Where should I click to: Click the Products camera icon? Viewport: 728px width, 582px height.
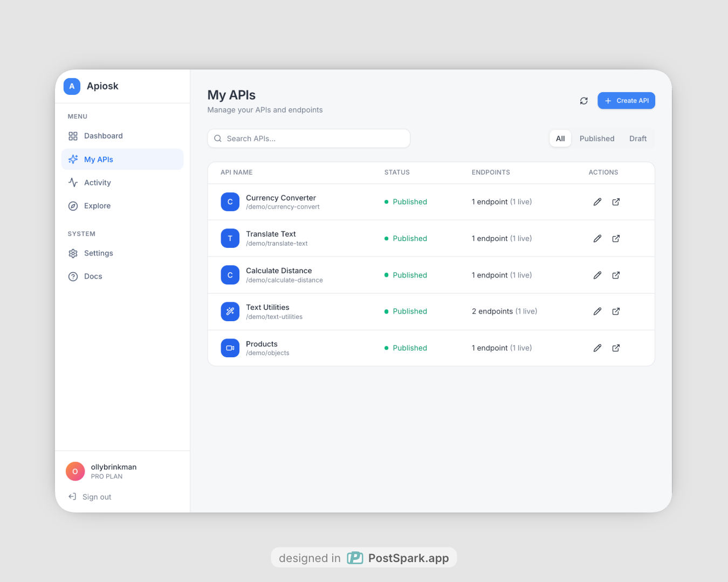click(x=230, y=348)
